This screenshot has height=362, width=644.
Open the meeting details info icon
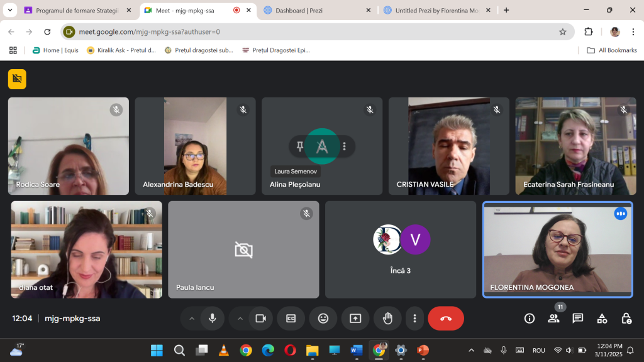point(530,319)
